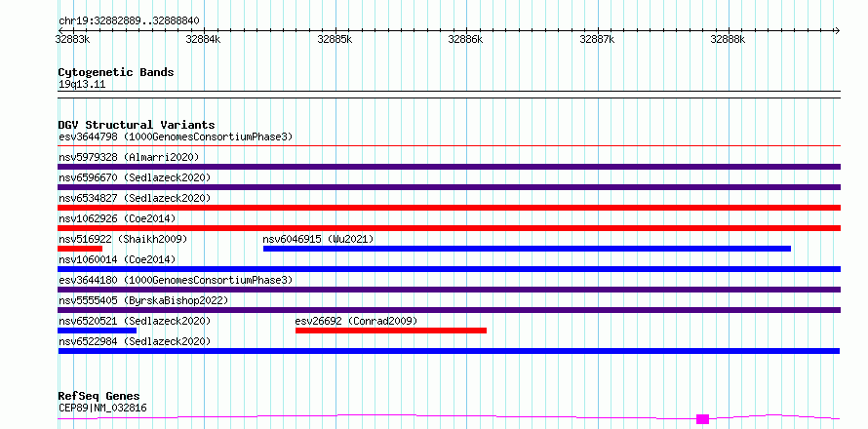
Task: Click the DGV Structural Variants track title
Action: coord(137,125)
